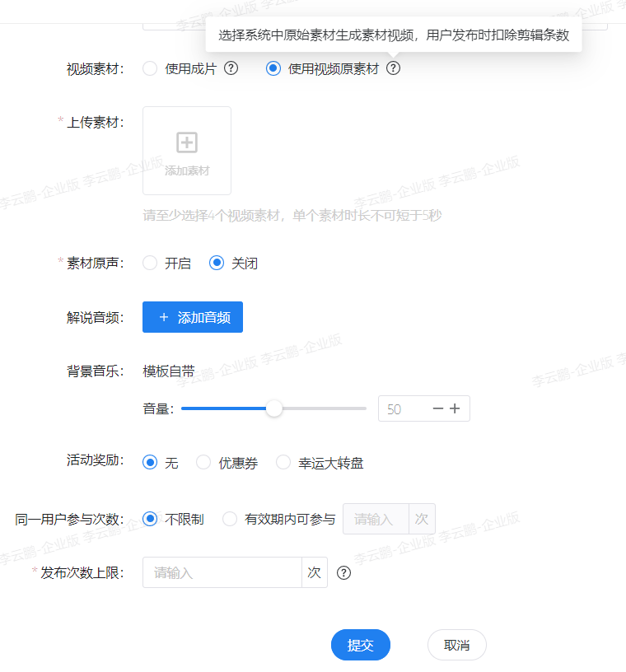The width and height of the screenshot is (626, 672).
Task: Select the 使用成片 radio option
Action: pyautogui.click(x=150, y=68)
